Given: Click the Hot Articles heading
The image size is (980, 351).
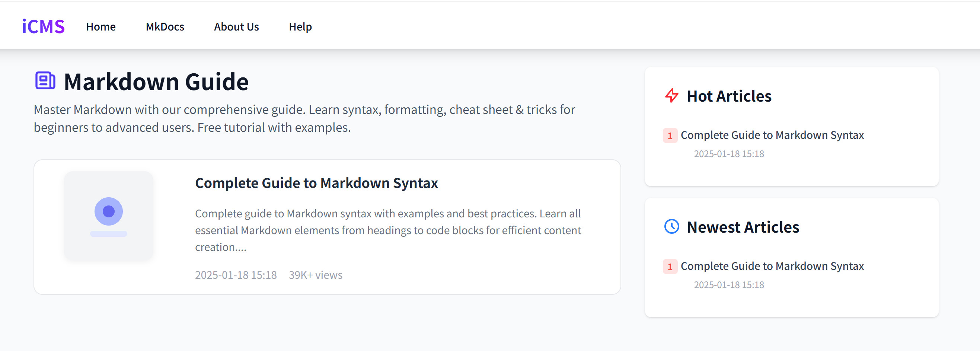Looking at the screenshot, I should coord(729,96).
